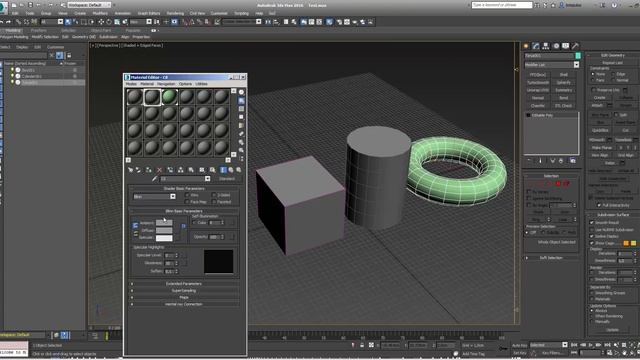Click the Mirror tool icon
The height and width of the screenshot is (360, 640).
[x=268, y=22]
